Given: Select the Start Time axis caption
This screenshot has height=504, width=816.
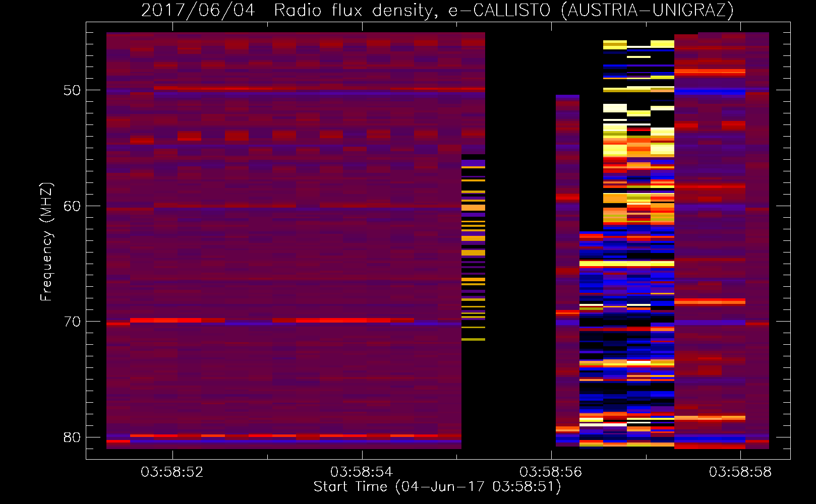Looking at the screenshot, I should pyautogui.click(x=437, y=487).
